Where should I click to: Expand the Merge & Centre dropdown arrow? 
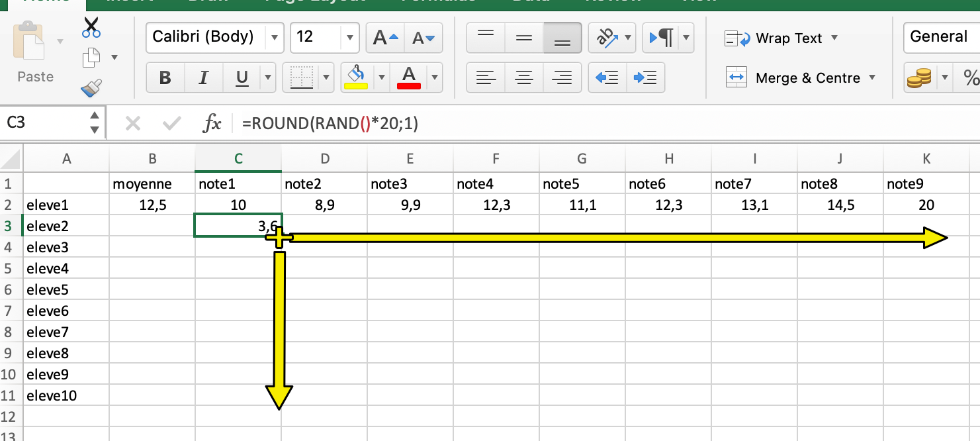click(872, 77)
